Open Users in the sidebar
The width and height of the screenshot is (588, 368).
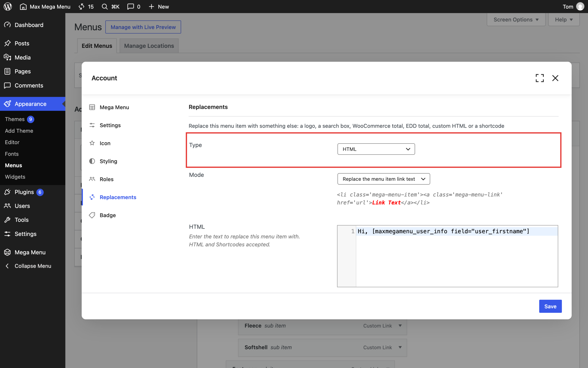(x=33, y=206)
